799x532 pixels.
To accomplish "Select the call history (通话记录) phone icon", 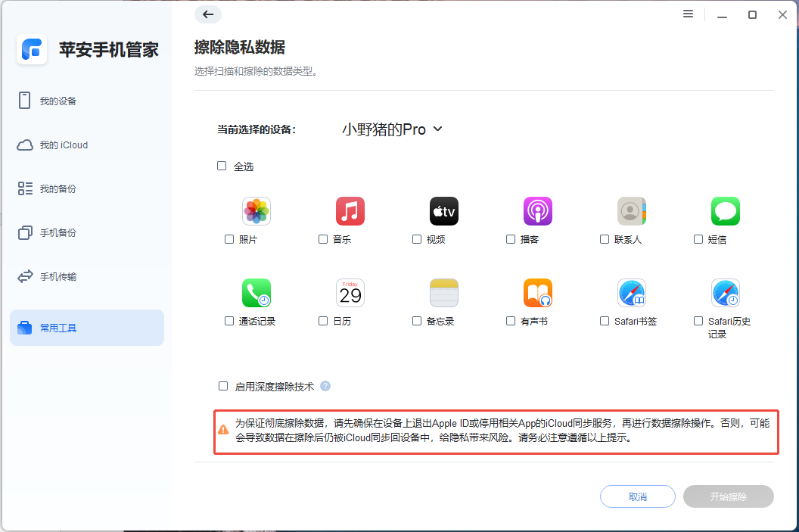I will pyautogui.click(x=256, y=293).
